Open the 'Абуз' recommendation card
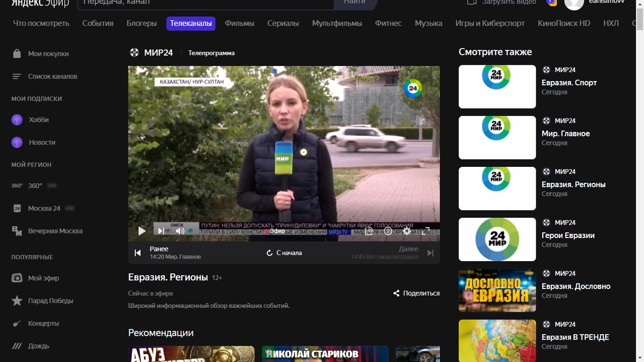Viewport: 644px width, 362px height. pyautogui.click(x=191, y=354)
